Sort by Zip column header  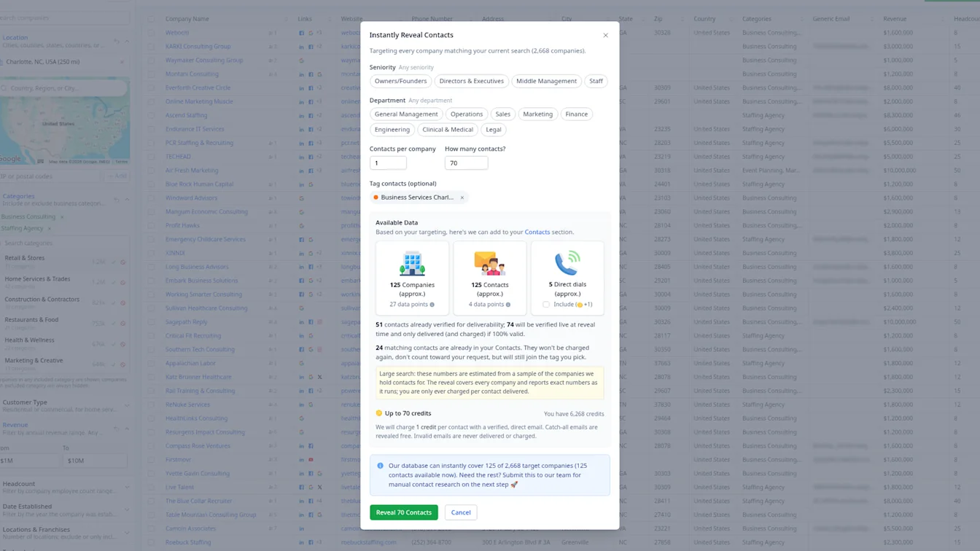(x=658, y=19)
